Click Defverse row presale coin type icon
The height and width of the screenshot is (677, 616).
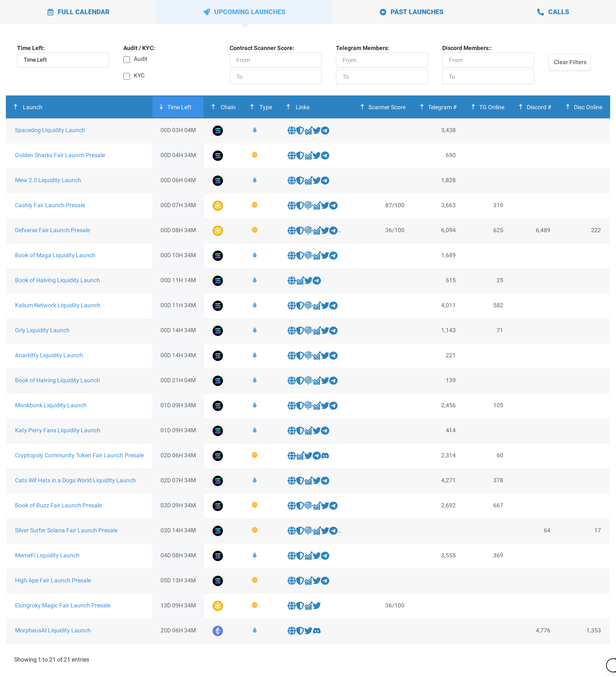pyautogui.click(x=254, y=230)
